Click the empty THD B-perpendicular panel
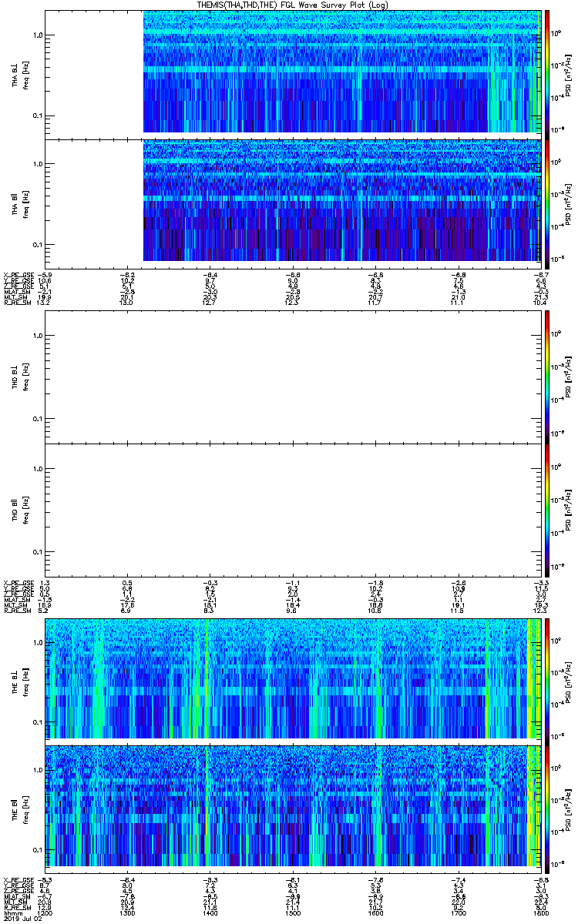This screenshot has height=924, width=578. pyautogui.click(x=293, y=377)
